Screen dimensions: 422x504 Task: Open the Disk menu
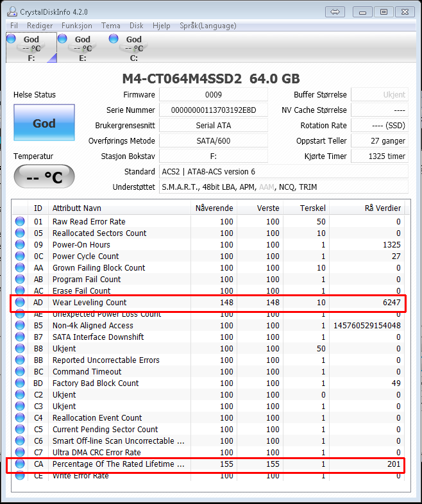[136, 26]
